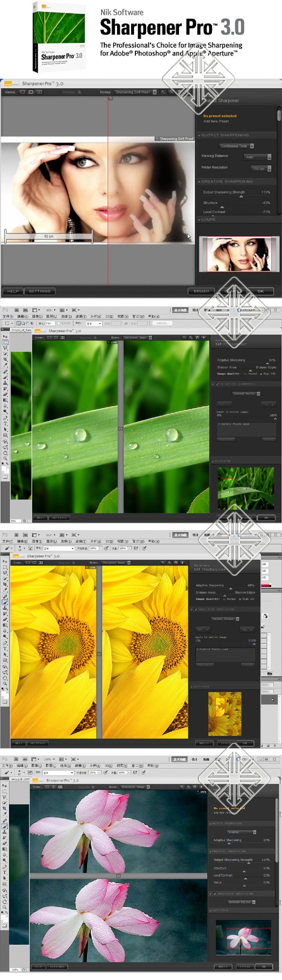
Task: Select the Hand tool in sunflower Photoshop toolbar
Action: click(x=5, y=677)
